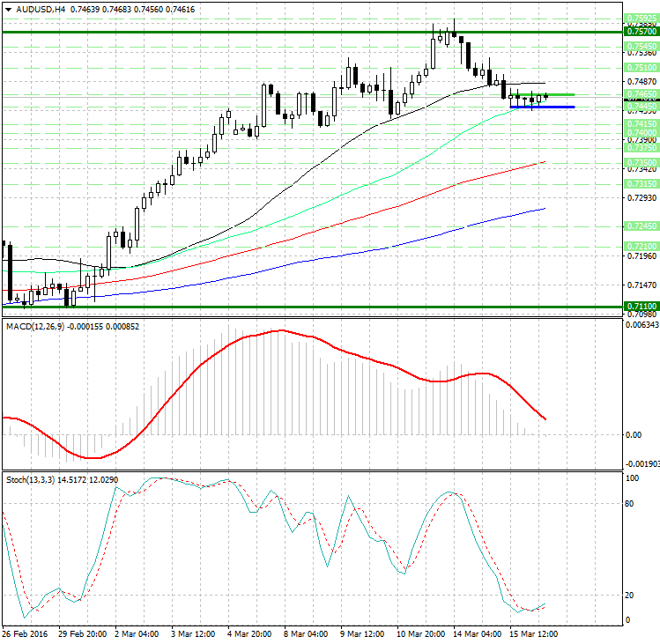Select the MACD(12,26,9) indicator label
The width and height of the screenshot is (660, 644).
(x=37, y=327)
